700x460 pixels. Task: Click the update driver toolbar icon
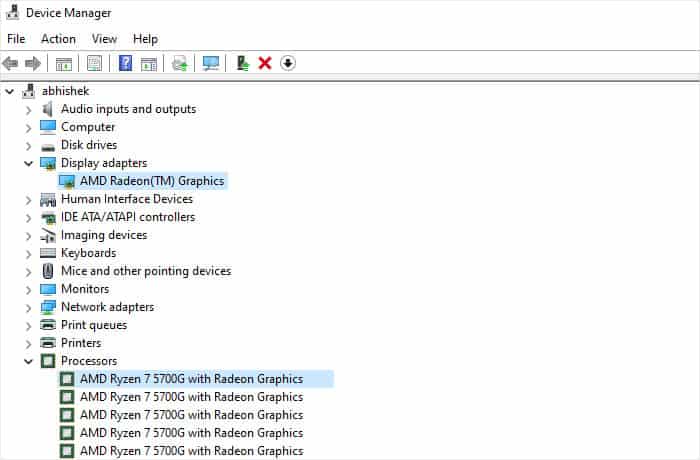pyautogui.click(x=242, y=63)
